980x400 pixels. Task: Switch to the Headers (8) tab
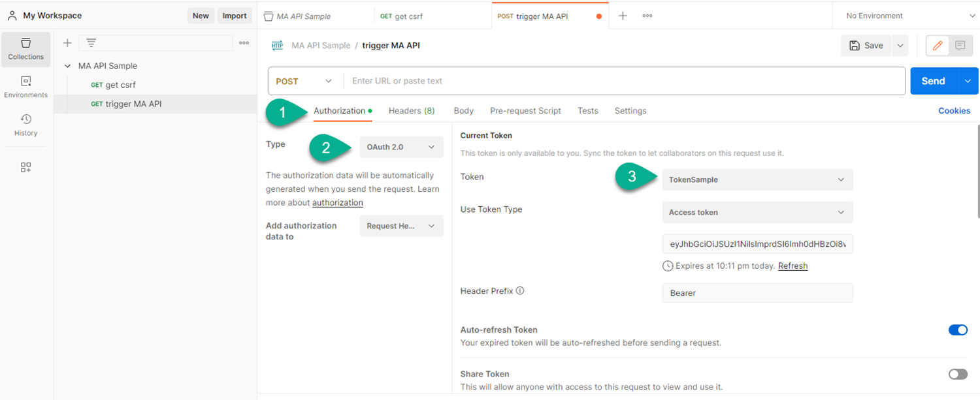412,111
